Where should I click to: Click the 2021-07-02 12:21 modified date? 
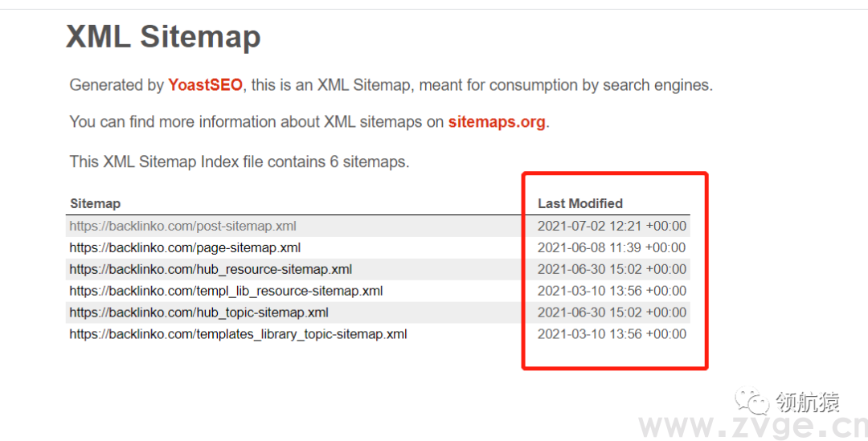point(612,227)
